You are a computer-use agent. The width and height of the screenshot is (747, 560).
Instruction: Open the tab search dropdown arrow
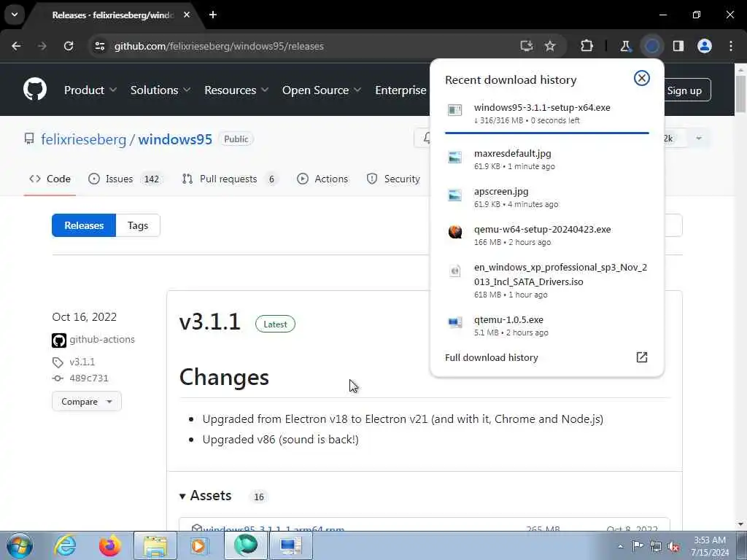(x=15, y=15)
